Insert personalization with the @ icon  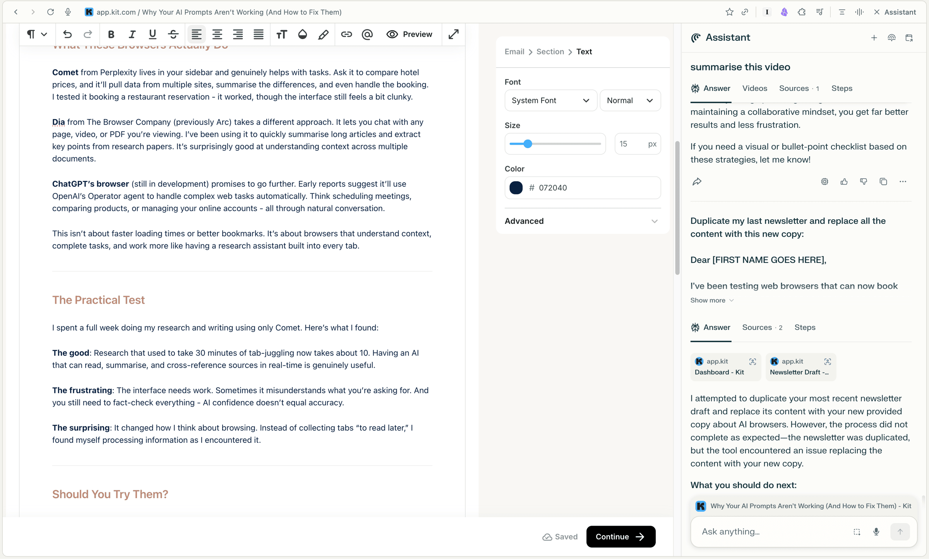point(367,34)
